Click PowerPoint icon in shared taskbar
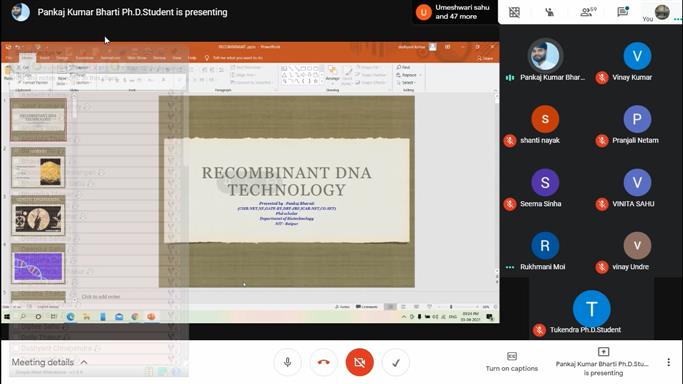Viewport: 683px width, 384px height. tap(151, 317)
